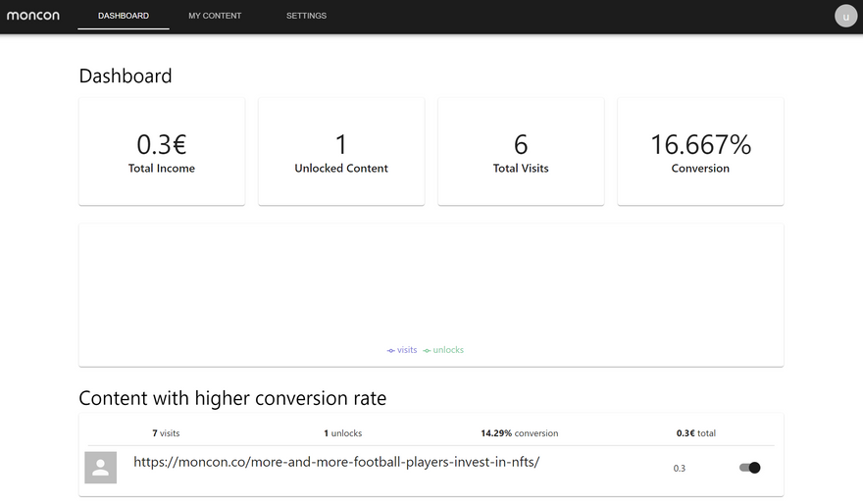Switch to the Dashboard tab
Image resolution: width=863 pixels, height=504 pixels.
click(124, 17)
